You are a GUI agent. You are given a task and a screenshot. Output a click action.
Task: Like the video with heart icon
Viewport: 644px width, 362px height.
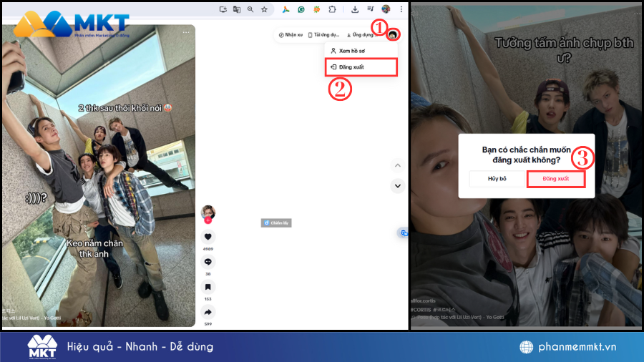click(208, 237)
